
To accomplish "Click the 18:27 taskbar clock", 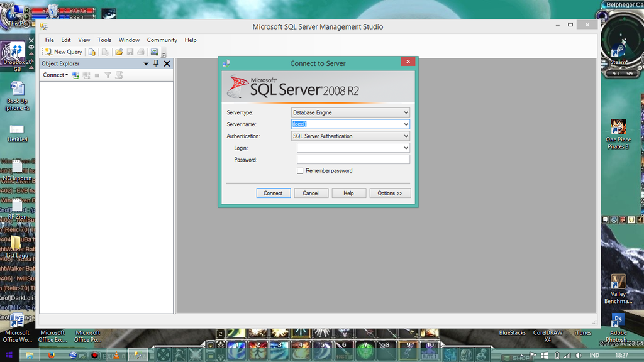I will pos(622,356).
